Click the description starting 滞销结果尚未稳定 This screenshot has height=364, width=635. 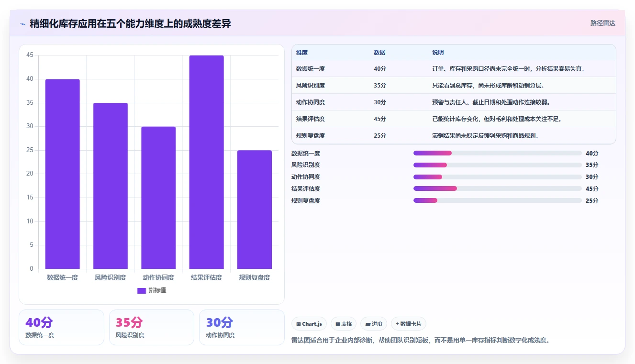[485, 136]
